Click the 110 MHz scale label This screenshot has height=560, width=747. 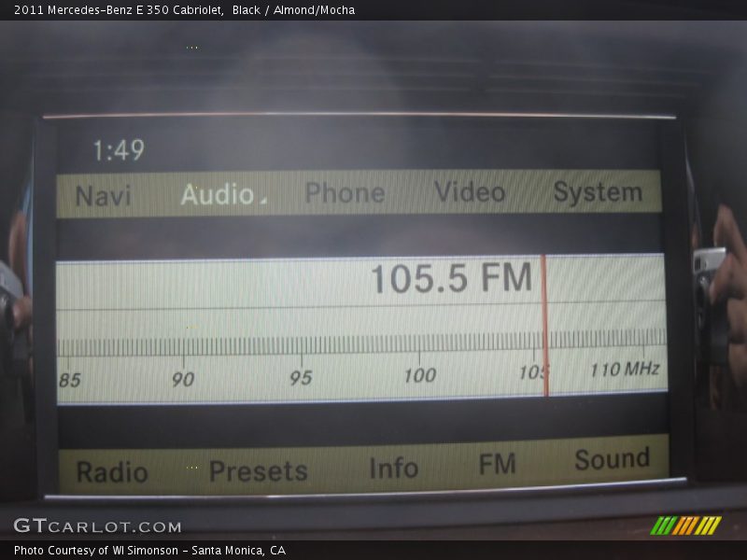click(x=625, y=370)
